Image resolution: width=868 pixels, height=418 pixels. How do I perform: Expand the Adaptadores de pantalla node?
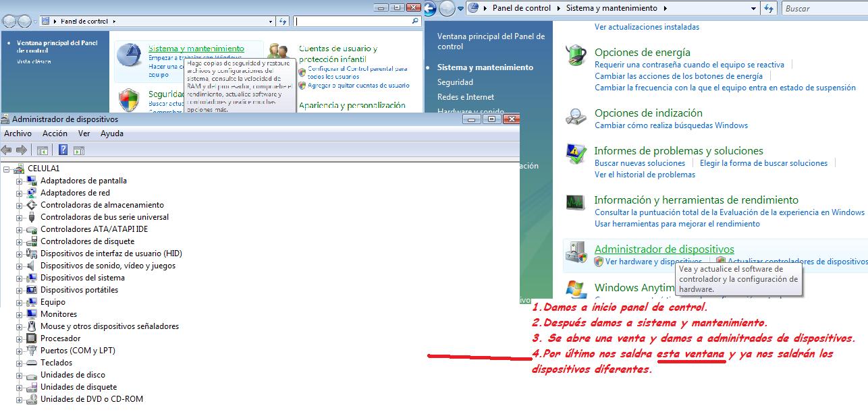(x=19, y=181)
